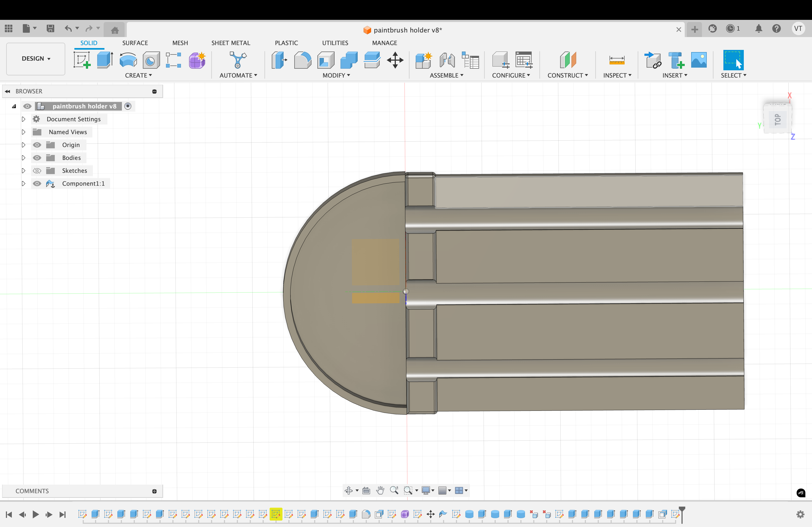This screenshot has height=527, width=812.
Task: Switch to the SURFACE tab
Action: (x=135, y=43)
